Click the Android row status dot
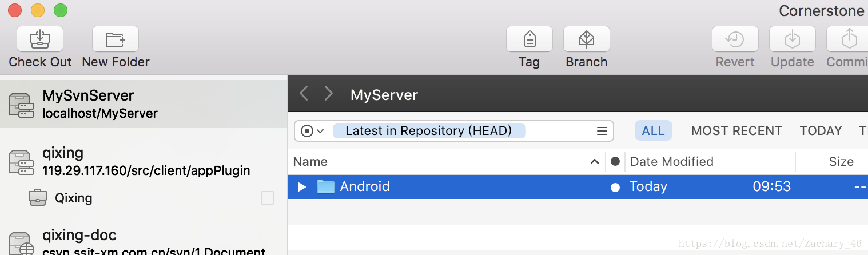Viewport: 868px width, 255px height. tap(615, 187)
